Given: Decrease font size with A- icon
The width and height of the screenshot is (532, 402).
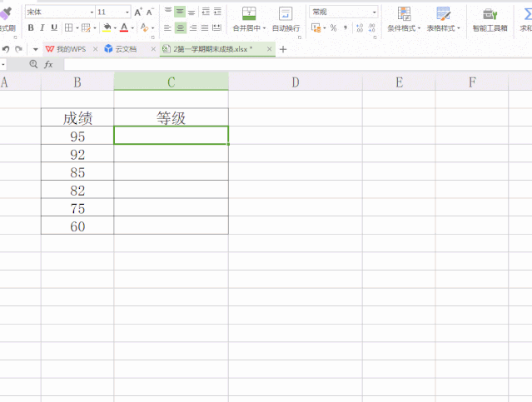Looking at the screenshot, I should point(150,12).
